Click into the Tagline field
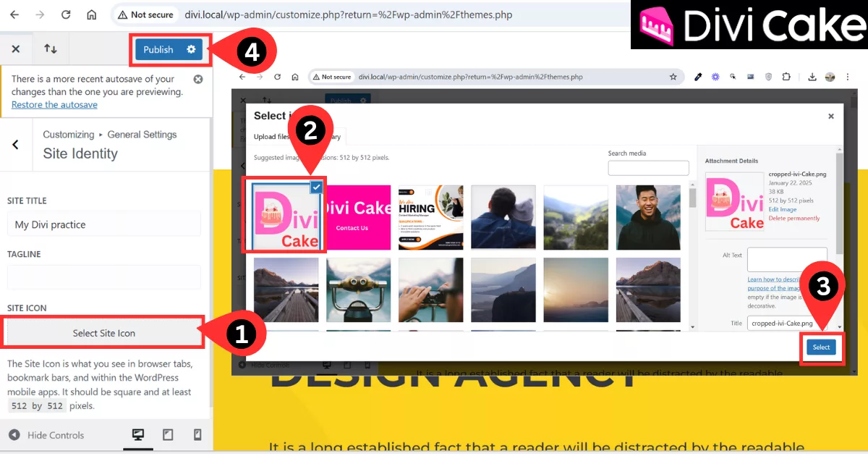 coord(104,278)
